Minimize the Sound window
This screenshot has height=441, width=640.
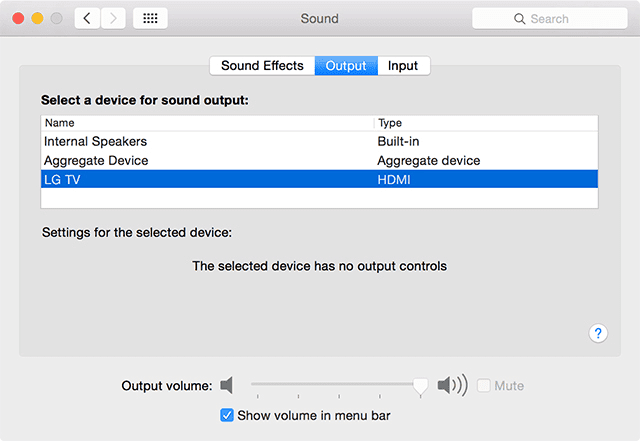(37, 18)
